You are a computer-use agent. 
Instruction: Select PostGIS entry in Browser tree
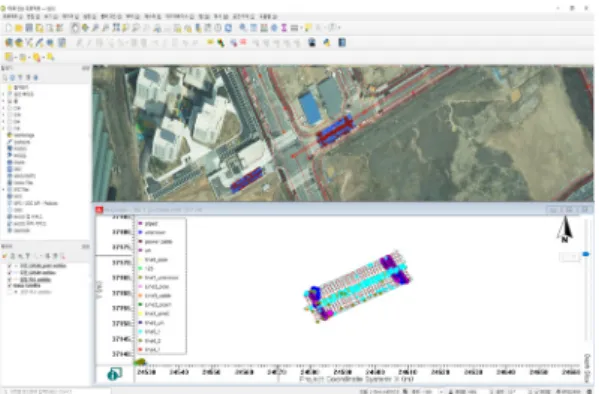point(16,149)
